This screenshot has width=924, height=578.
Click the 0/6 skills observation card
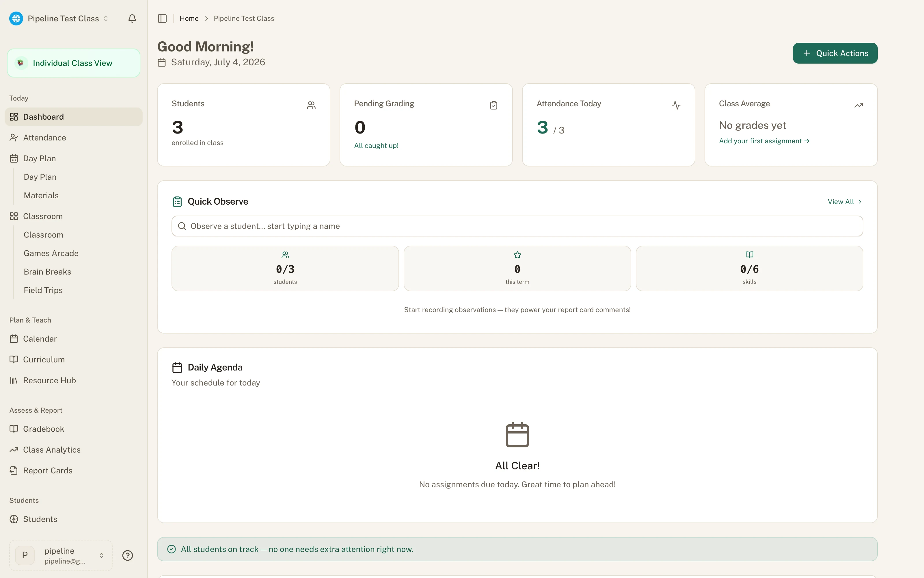750,268
